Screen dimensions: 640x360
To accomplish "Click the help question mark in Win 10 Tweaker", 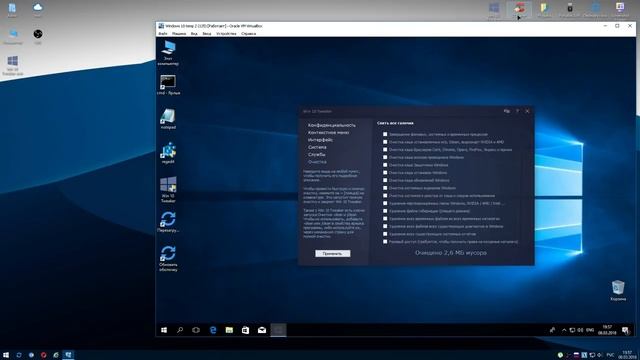I will [517, 111].
